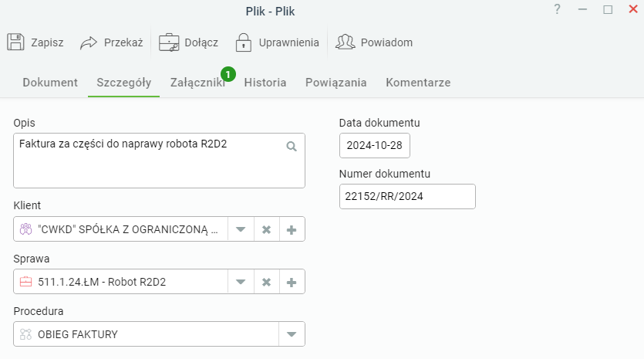Viewport: 644px width, 359px height.
Task: Go to the Powiązania tab
Action: pyautogui.click(x=336, y=83)
